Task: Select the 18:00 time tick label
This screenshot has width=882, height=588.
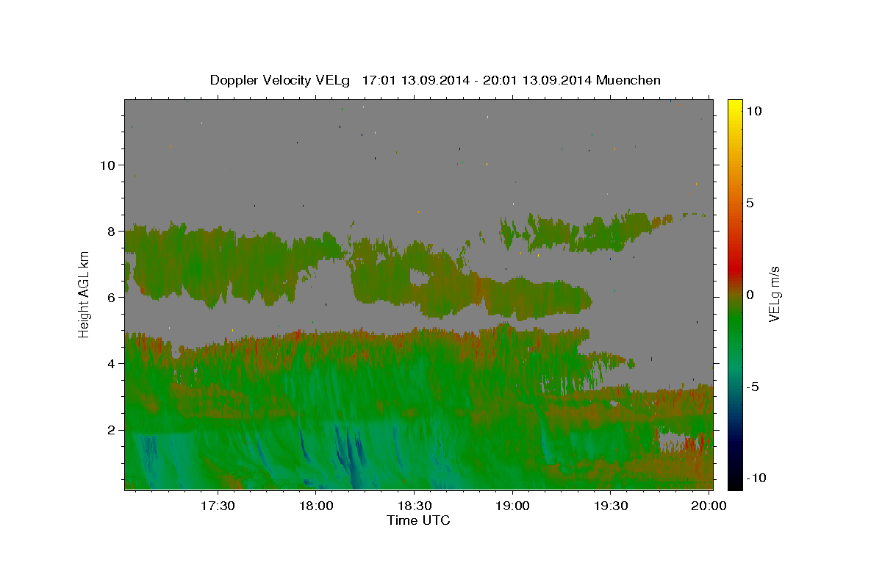Action: pos(316,506)
